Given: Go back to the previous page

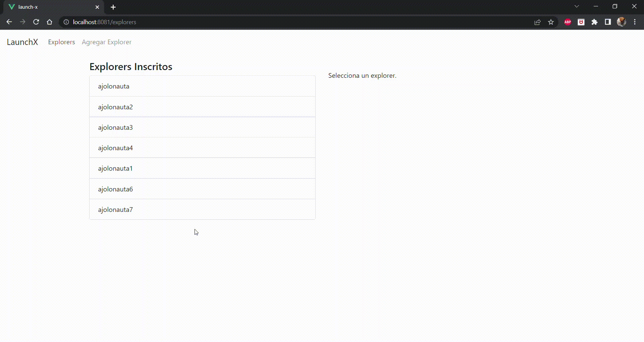Looking at the screenshot, I should [9, 22].
